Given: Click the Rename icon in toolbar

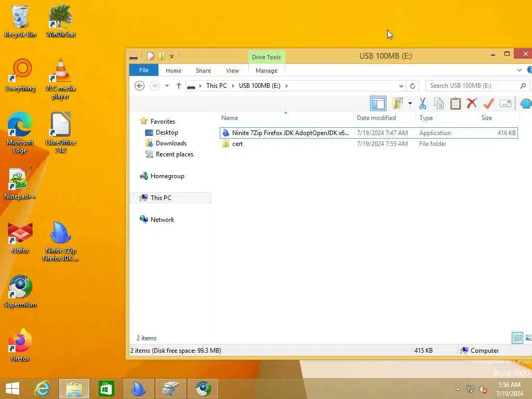Looking at the screenshot, I should (x=505, y=103).
